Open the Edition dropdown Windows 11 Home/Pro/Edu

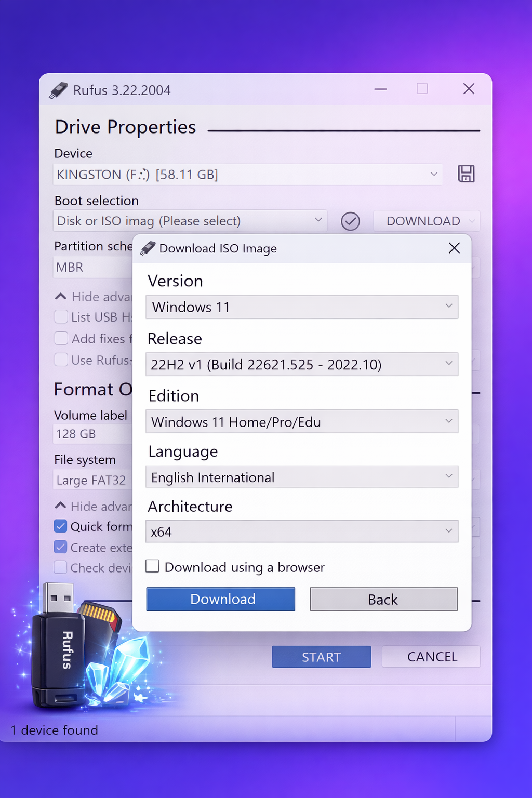click(302, 421)
